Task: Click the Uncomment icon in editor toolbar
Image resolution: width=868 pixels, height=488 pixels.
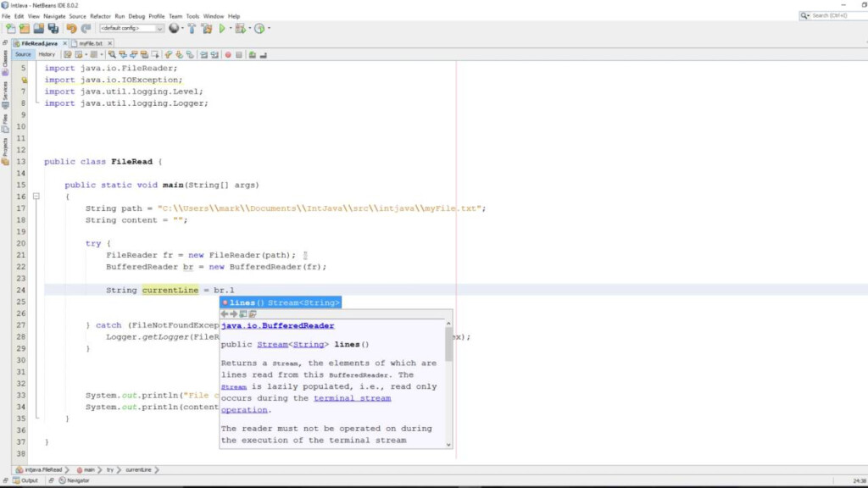Action: pos(263,55)
